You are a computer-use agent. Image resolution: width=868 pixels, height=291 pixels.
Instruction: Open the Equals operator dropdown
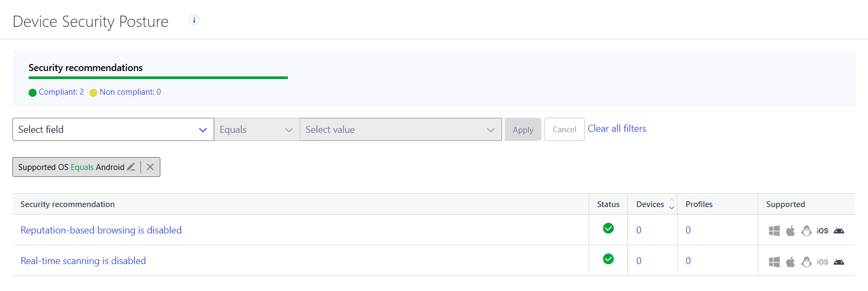(x=257, y=130)
